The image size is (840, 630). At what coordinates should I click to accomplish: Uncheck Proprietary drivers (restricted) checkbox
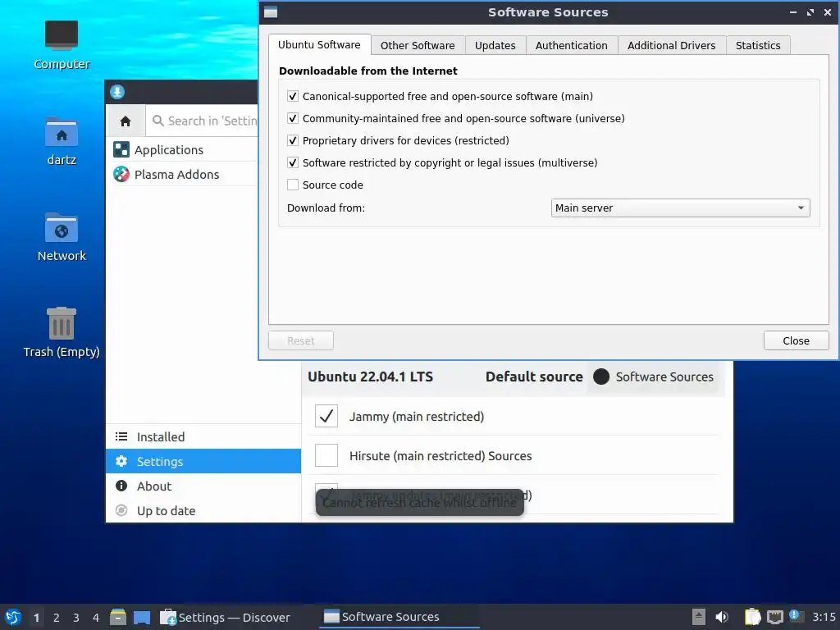(293, 140)
